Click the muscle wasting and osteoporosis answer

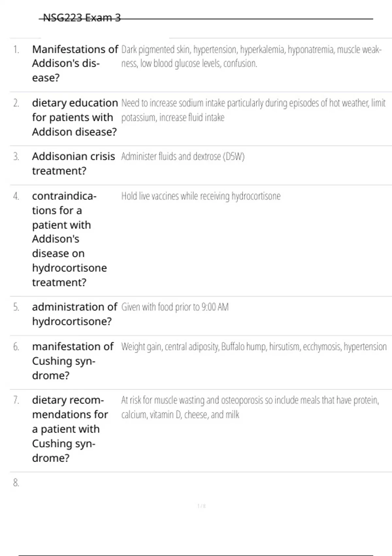250,407
